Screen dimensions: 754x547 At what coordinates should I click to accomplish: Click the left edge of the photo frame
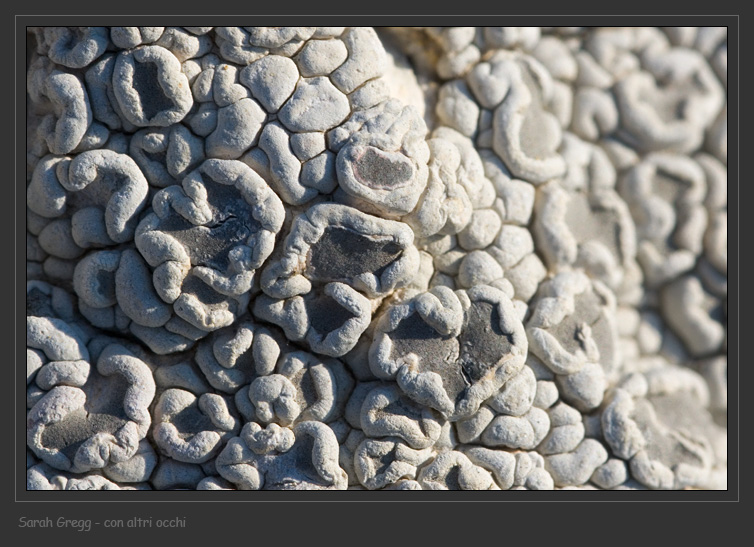(x=21, y=258)
